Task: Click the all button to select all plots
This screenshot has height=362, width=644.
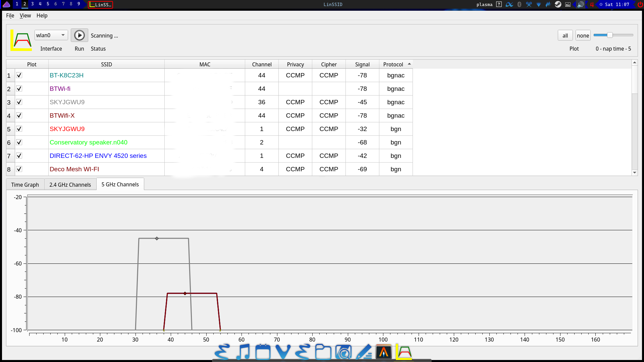Action: click(565, 35)
